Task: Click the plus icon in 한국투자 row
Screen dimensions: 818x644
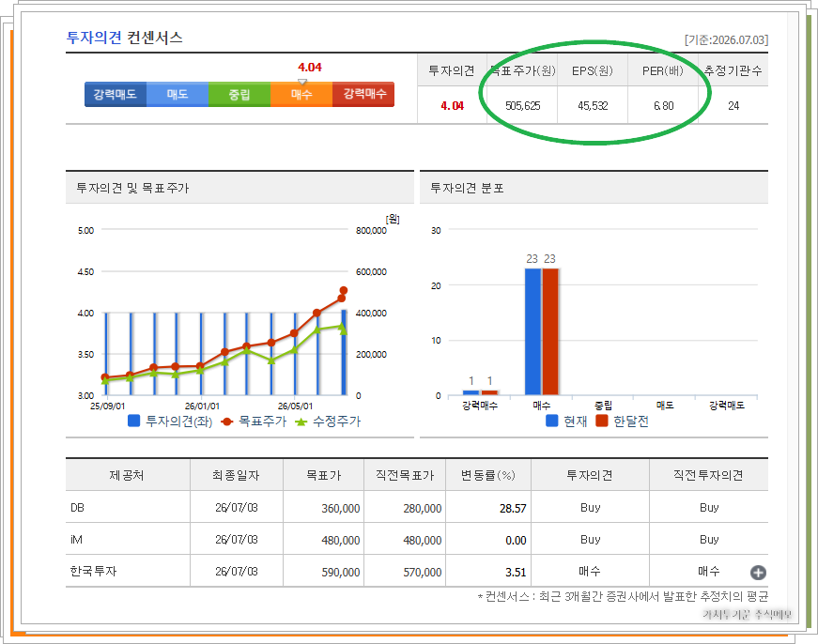Action: [x=758, y=573]
